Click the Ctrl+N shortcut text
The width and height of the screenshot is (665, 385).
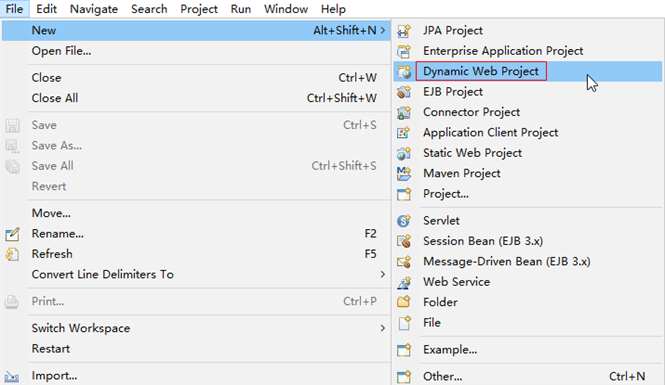627,376
